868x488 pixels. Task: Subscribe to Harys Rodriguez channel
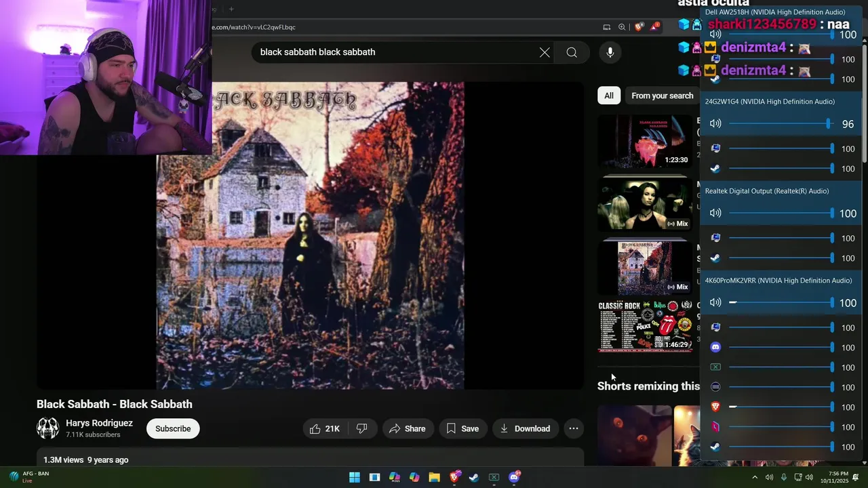point(173,428)
